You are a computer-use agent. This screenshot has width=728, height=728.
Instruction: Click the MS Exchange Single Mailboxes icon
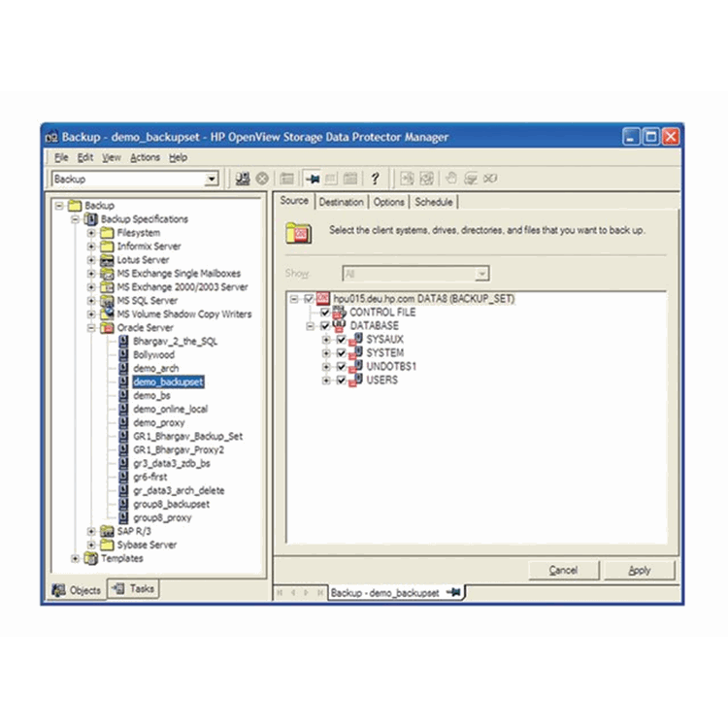click(x=107, y=274)
